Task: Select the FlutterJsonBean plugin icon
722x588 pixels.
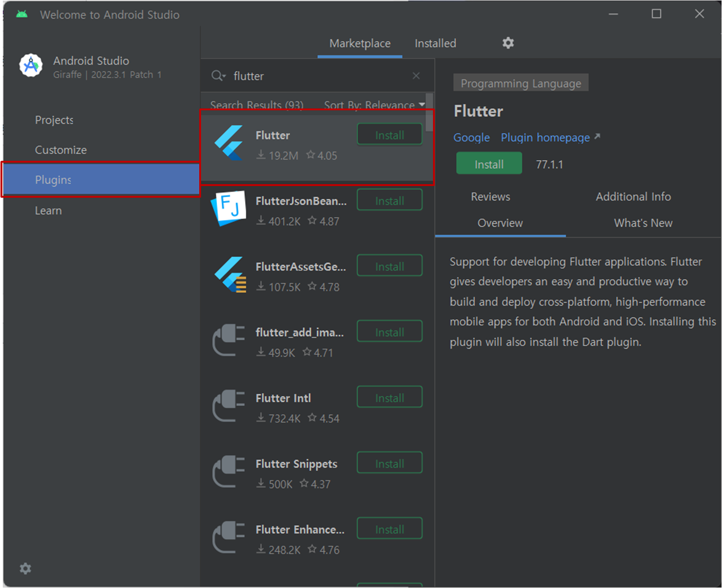Action: 229,208
